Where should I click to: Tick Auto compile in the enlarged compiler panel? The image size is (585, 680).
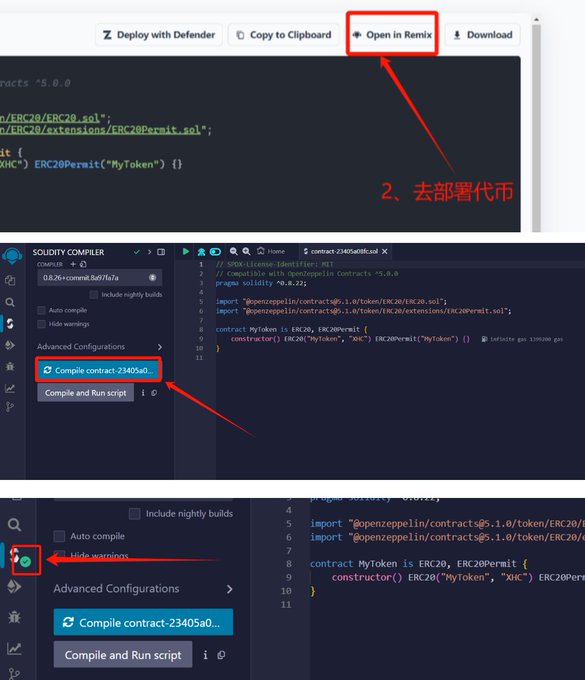pyautogui.click(x=59, y=536)
